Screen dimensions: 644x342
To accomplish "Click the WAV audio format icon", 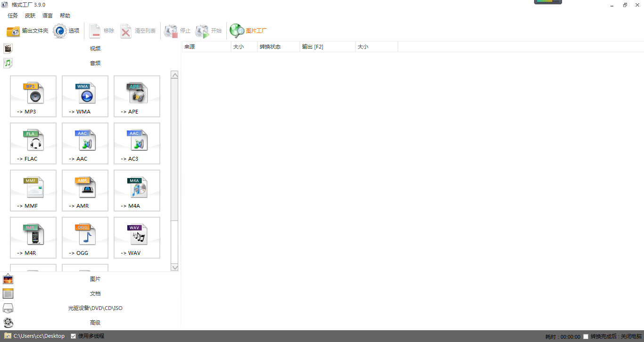I will pyautogui.click(x=137, y=237).
